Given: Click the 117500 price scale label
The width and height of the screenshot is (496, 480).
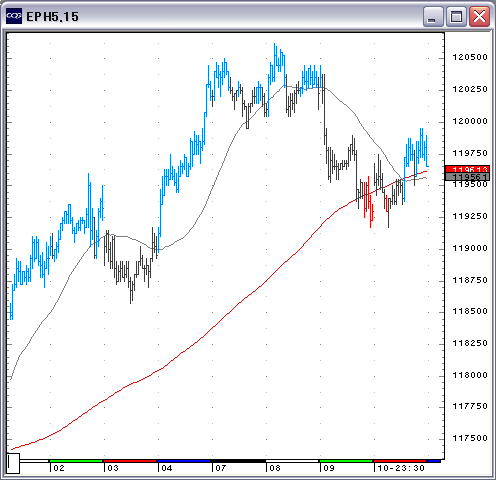Looking at the screenshot, I should 470,438.
